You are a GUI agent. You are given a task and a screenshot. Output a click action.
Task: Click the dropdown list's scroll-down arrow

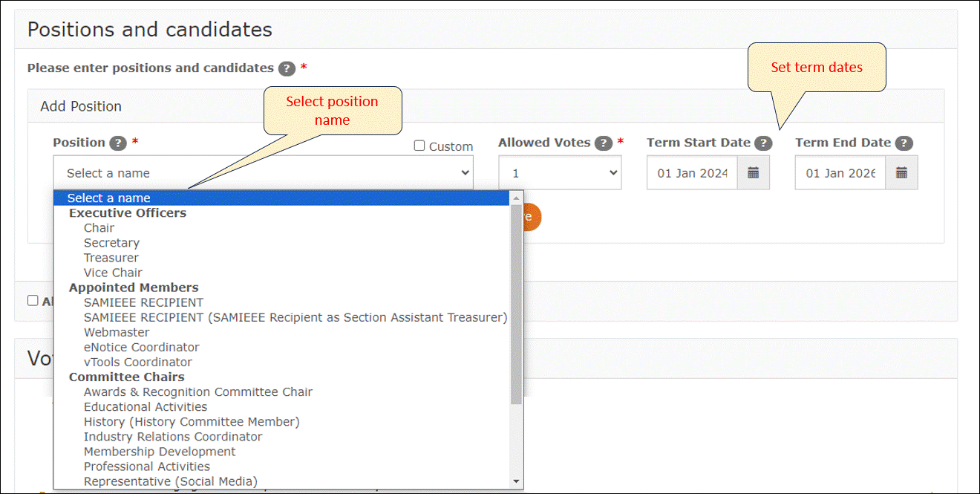(x=517, y=481)
